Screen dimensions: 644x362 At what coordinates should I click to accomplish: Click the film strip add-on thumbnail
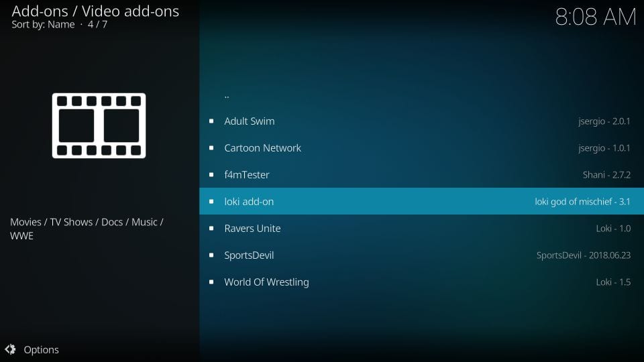[x=99, y=125]
